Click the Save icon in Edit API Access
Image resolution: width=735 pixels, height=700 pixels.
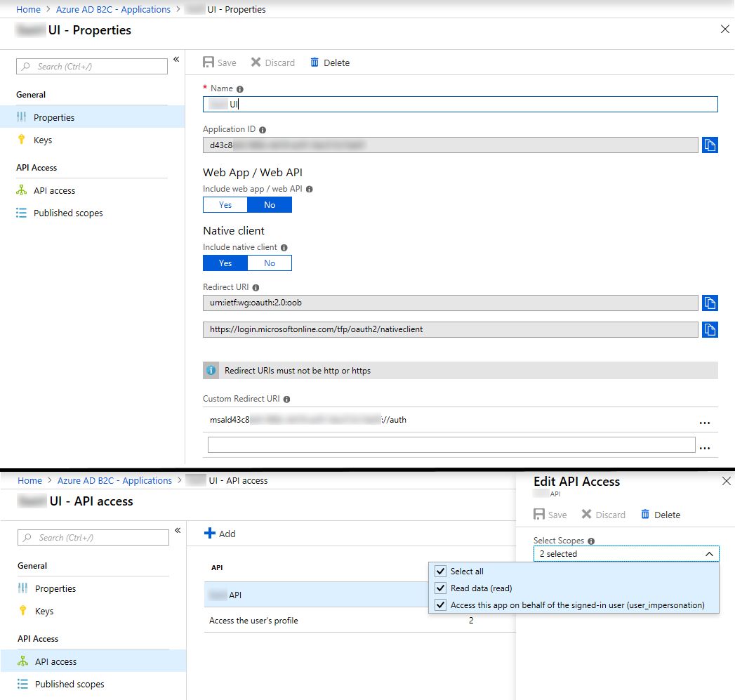tap(539, 515)
